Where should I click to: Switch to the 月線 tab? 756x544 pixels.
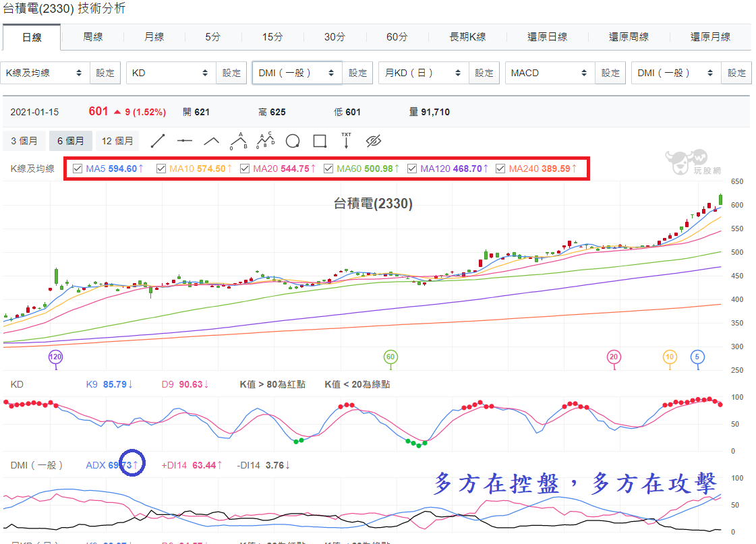(154, 37)
